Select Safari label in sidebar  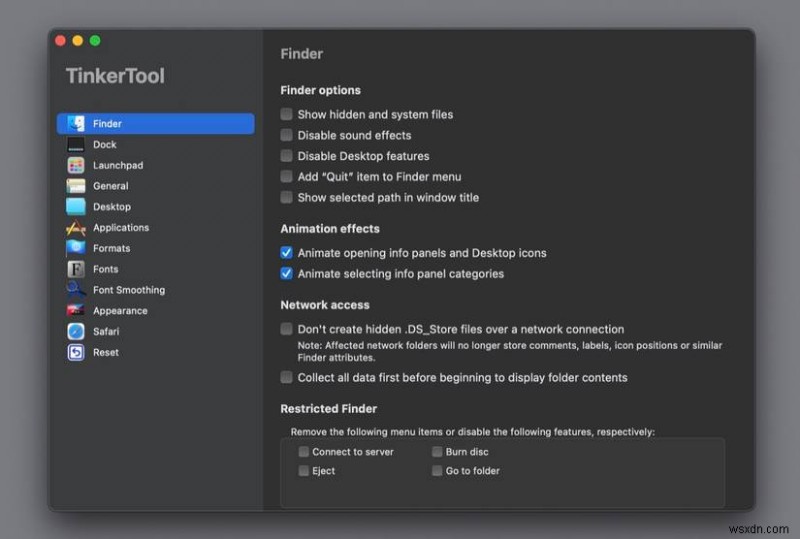(106, 331)
